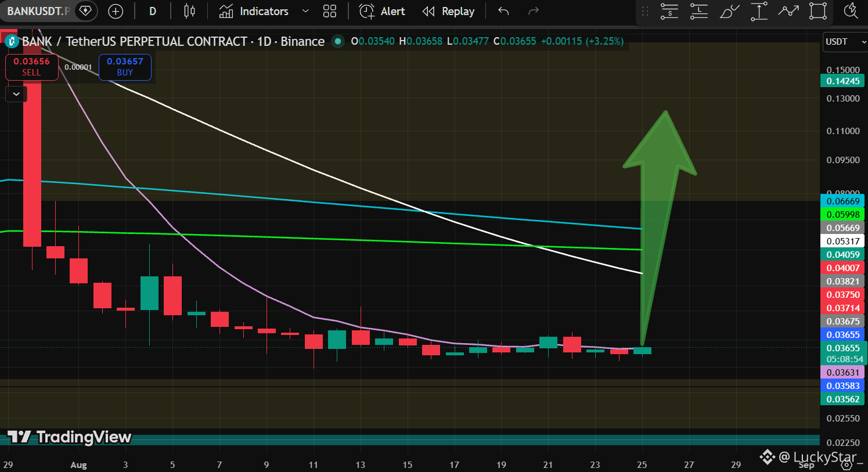Click the gray 0.05669 price label

click(843, 228)
